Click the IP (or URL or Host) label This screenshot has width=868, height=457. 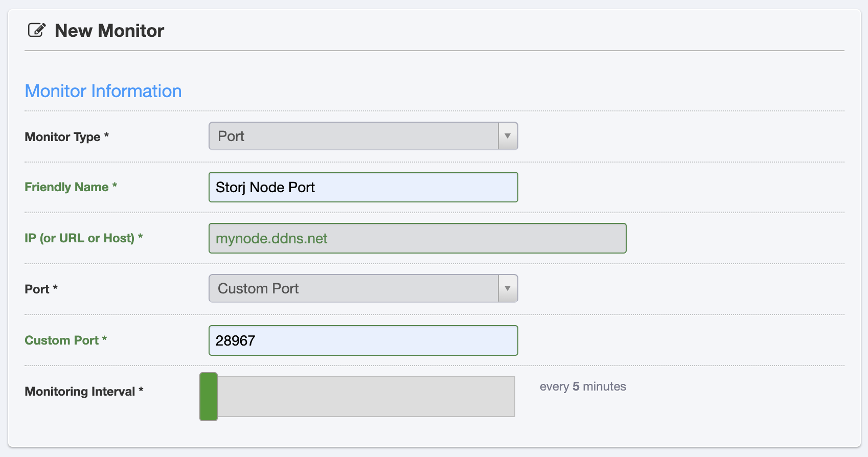[x=84, y=238]
